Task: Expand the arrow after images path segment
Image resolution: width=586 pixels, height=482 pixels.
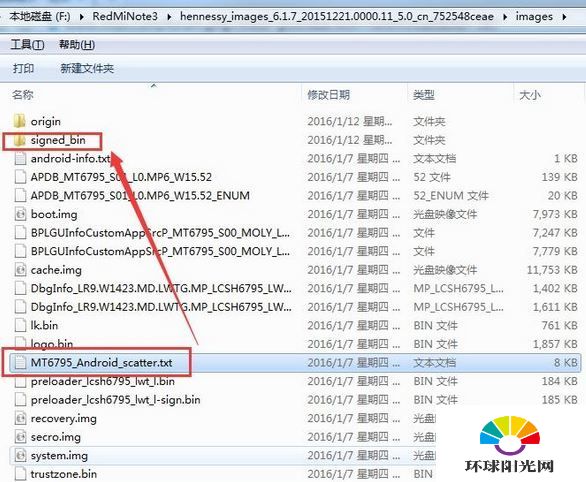Action: click(564, 17)
